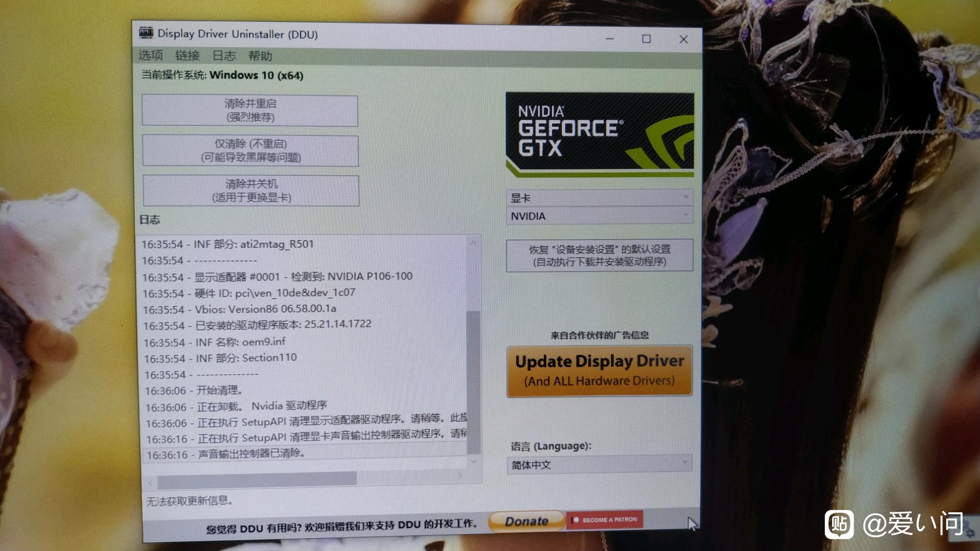This screenshot has width=980, height=551.
Task: Click the log scroll-up arrow
Action: coord(473,243)
